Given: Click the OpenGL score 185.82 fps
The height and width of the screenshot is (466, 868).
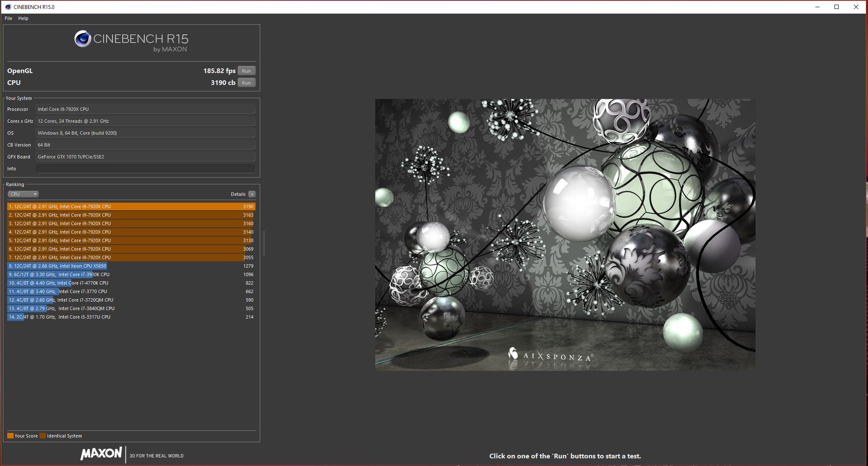Looking at the screenshot, I should 219,71.
